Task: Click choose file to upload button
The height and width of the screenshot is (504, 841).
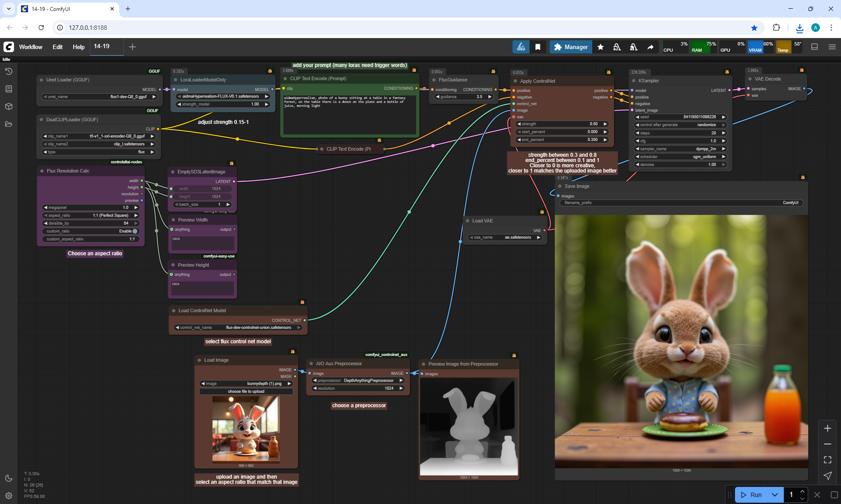Action: 246,391
